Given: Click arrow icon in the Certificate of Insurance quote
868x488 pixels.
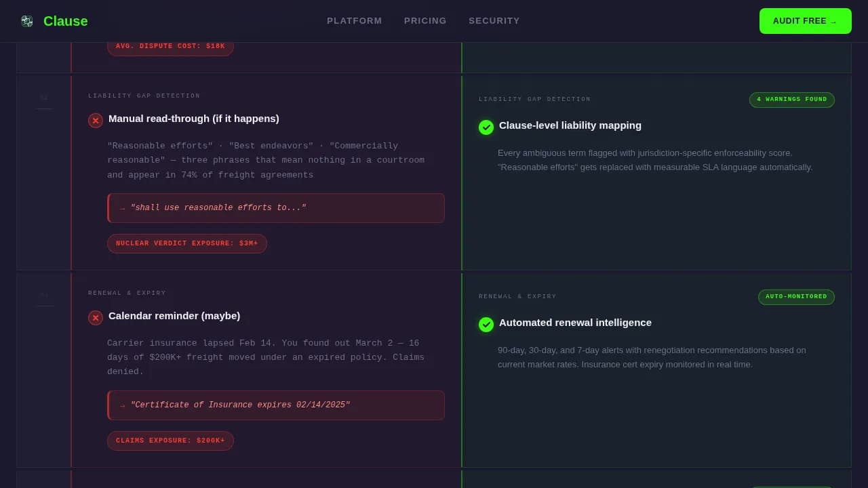Looking at the screenshot, I should point(122,406).
